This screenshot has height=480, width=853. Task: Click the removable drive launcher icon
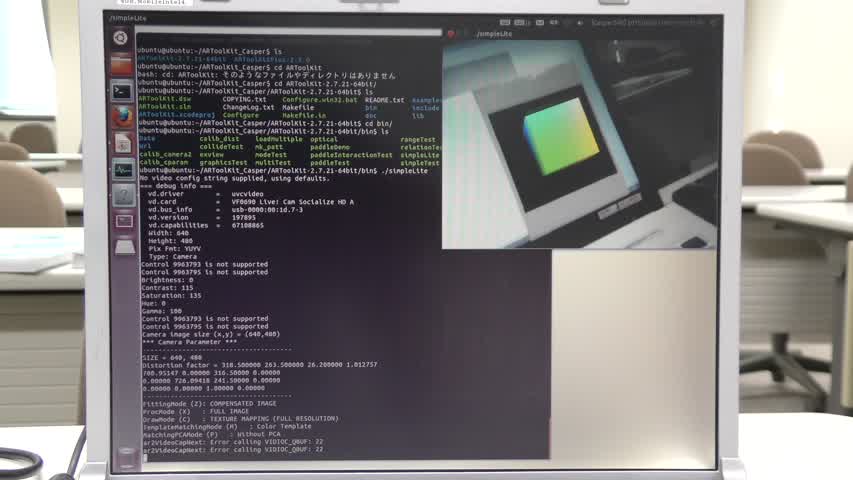(125, 246)
